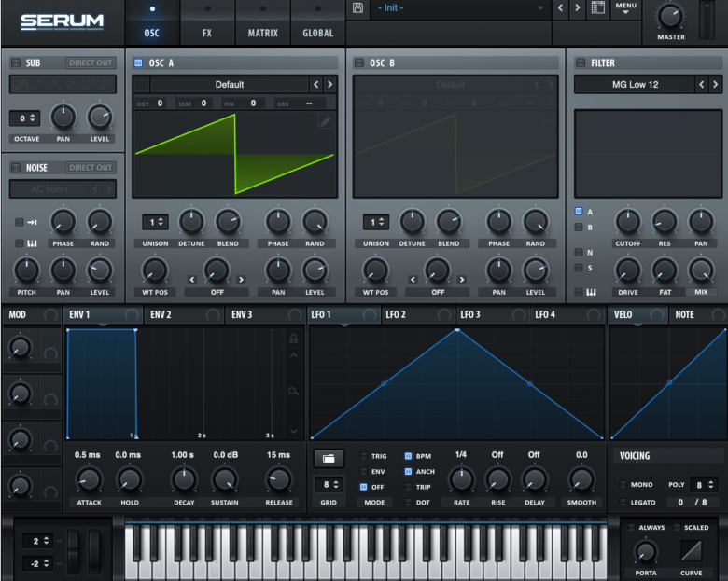Toggle noise keytrack piano icon
The width and height of the screenshot is (728, 581).
click(32, 243)
